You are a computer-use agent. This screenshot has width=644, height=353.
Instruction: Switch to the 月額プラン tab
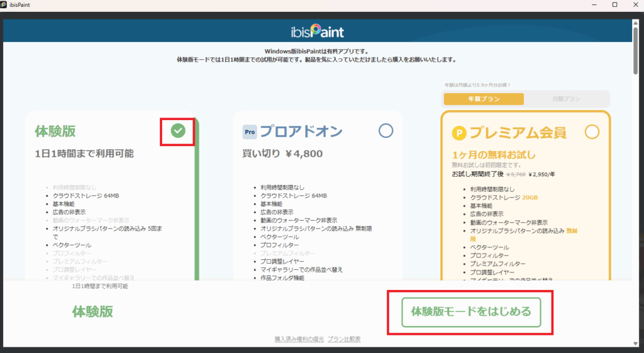click(x=566, y=99)
